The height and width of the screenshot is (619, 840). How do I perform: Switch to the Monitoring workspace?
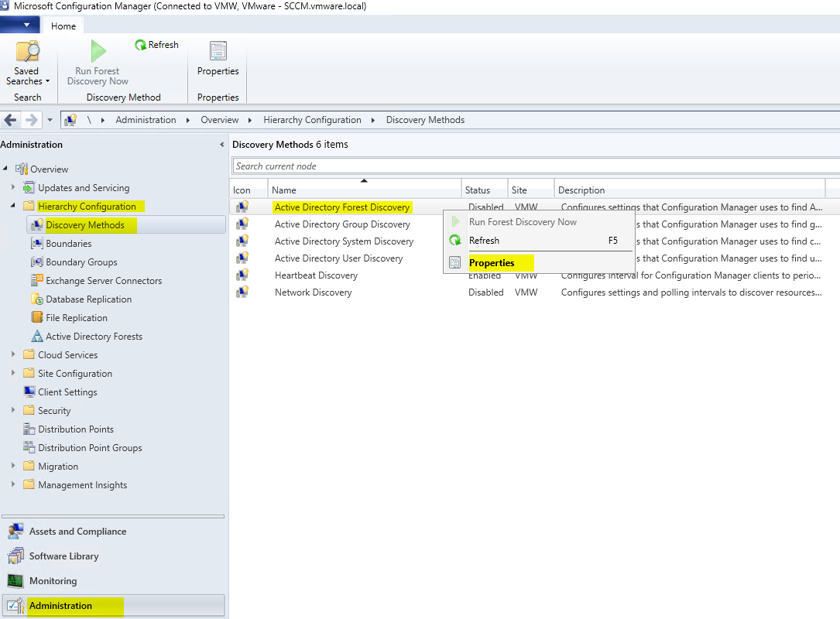point(53,581)
